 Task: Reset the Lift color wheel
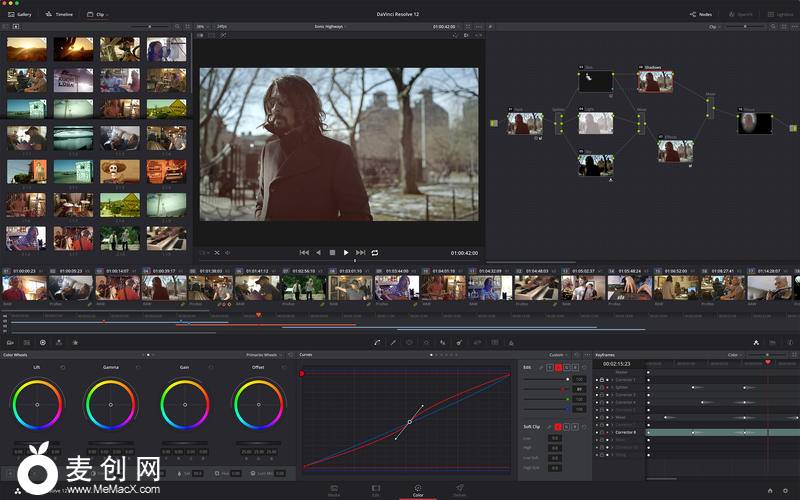tap(62, 367)
